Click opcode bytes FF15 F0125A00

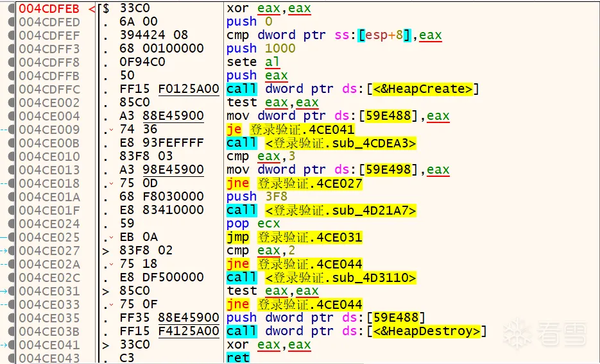[169, 89]
